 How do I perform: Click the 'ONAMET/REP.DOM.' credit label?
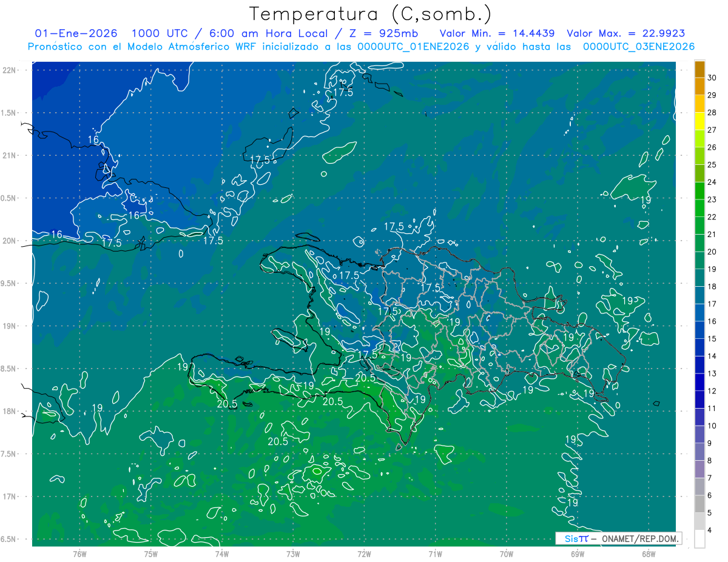tap(640, 539)
